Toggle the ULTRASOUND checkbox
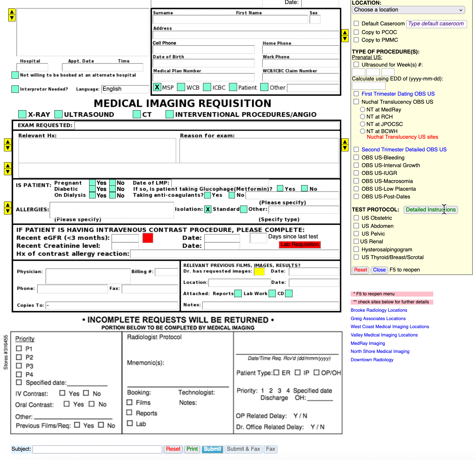The width and height of the screenshot is (476, 460). coord(58,114)
